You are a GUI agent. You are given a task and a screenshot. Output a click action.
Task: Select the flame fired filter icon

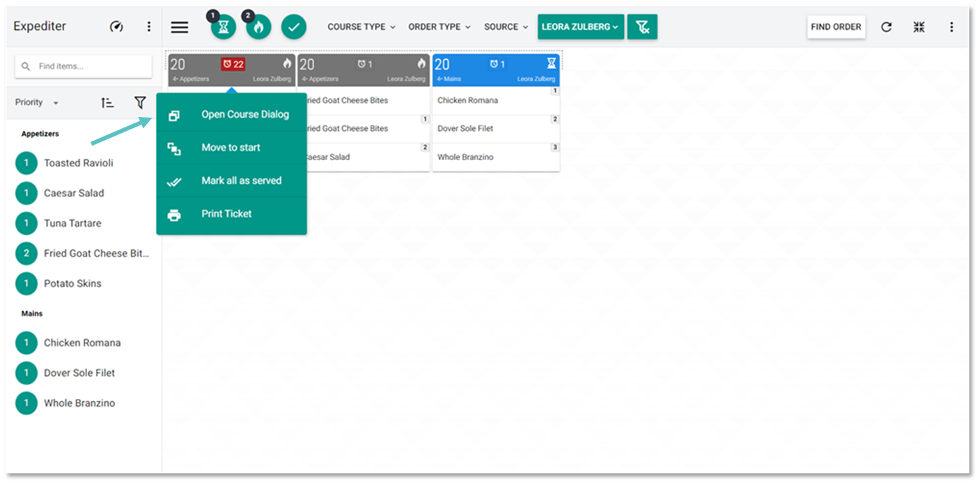258,27
